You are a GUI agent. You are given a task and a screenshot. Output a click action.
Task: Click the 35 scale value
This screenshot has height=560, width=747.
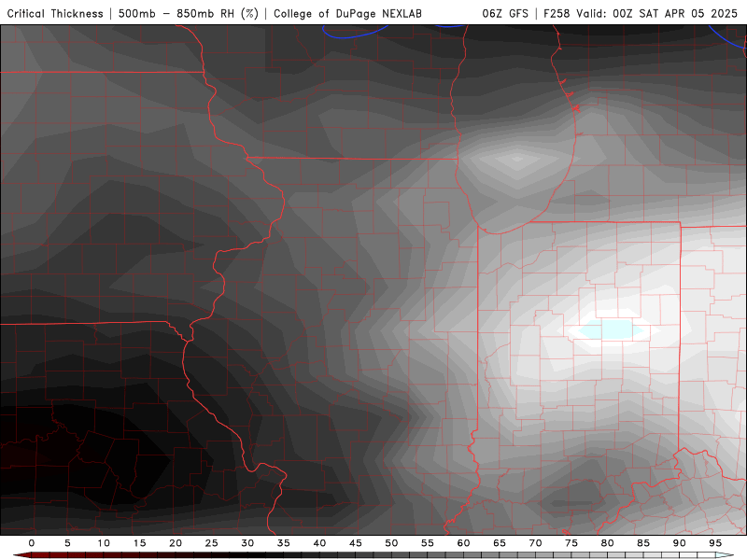click(284, 543)
